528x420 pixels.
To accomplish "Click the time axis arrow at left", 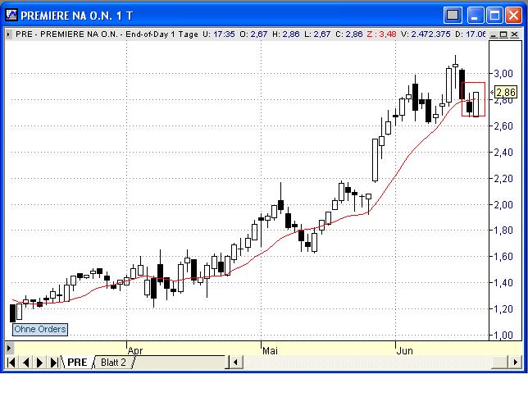I will 9,348.
